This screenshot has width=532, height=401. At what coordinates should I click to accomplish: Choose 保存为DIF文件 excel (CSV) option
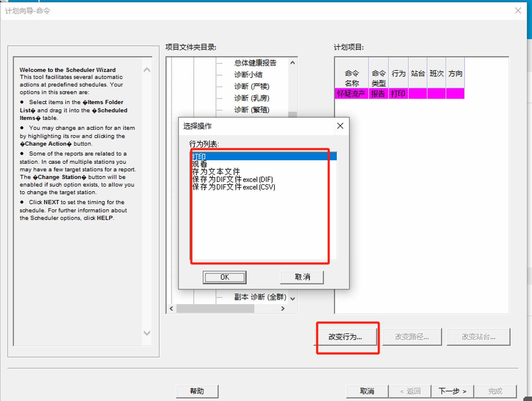coord(233,187)
